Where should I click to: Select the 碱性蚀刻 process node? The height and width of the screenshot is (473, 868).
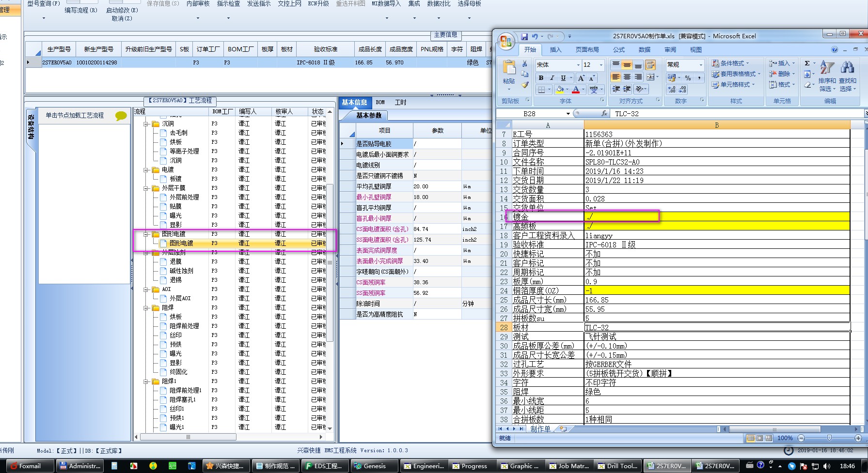pyautogui.click(x=181, y=271)
